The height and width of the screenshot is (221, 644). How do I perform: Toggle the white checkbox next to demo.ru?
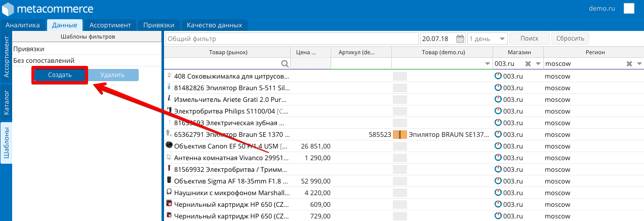pyautogui.click(x=629, y=9)
